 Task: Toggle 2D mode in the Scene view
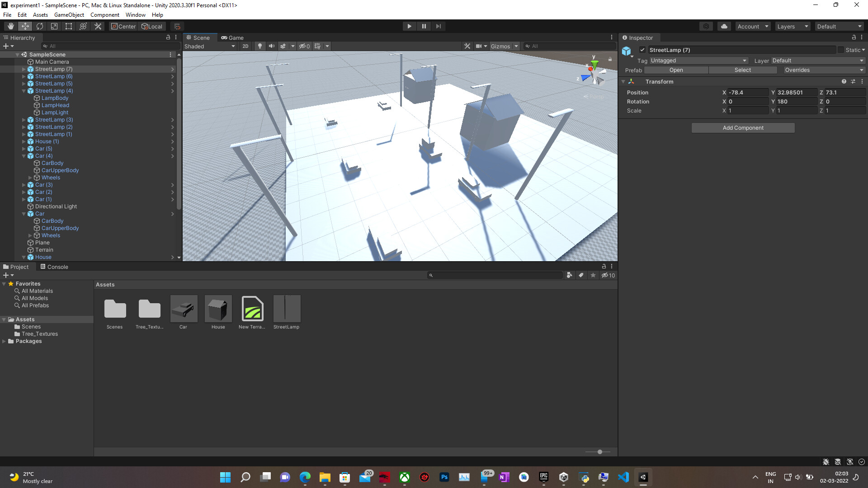pyautogui.click(x=245, y=46)
